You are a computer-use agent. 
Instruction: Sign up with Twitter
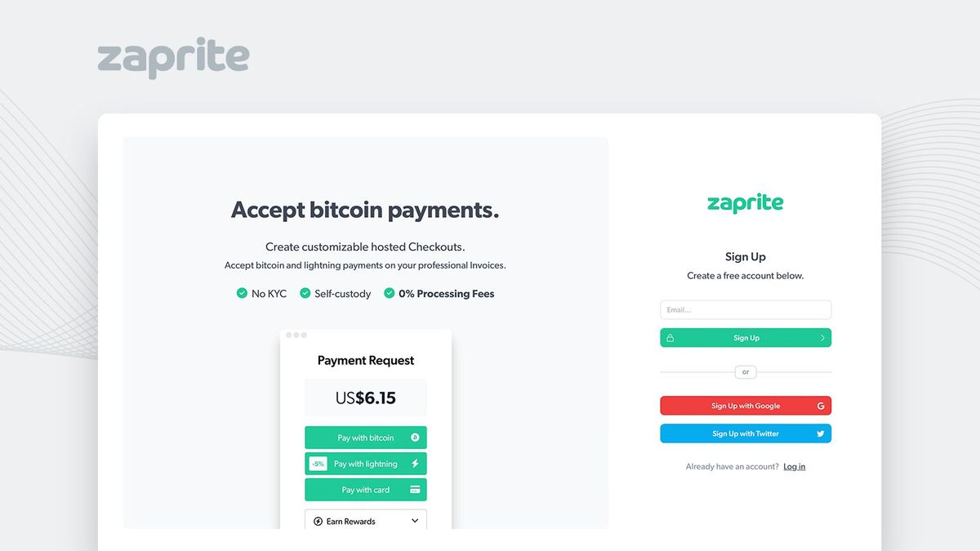745,433
